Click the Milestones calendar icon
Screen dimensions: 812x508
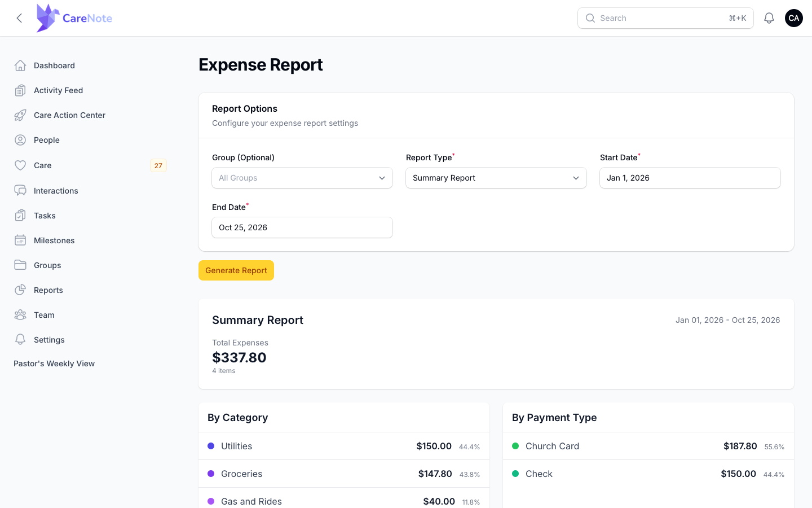[x=20, y=240]
